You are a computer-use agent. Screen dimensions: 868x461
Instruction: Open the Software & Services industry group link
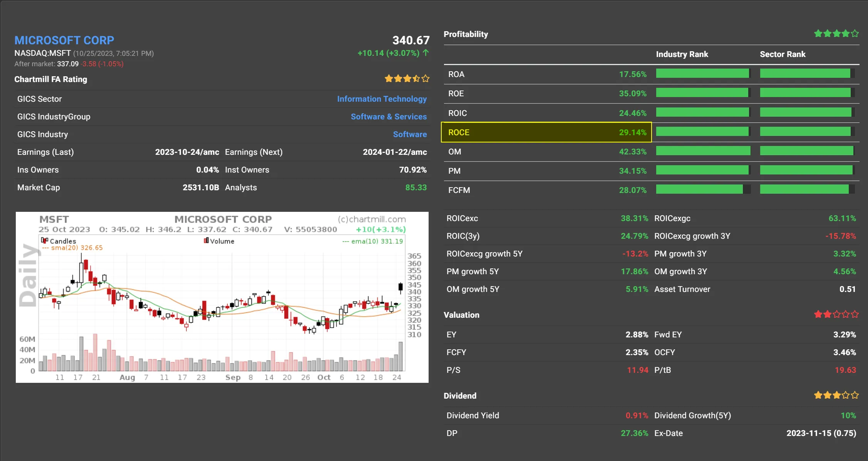(389, 117)
